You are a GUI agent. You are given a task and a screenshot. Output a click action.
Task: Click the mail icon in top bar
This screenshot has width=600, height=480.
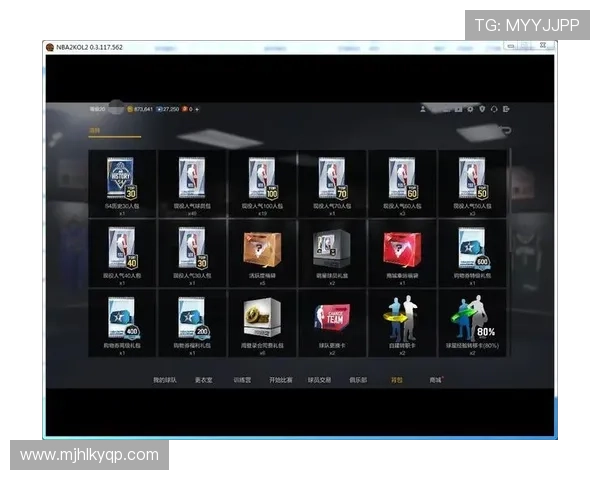point(458,109)
